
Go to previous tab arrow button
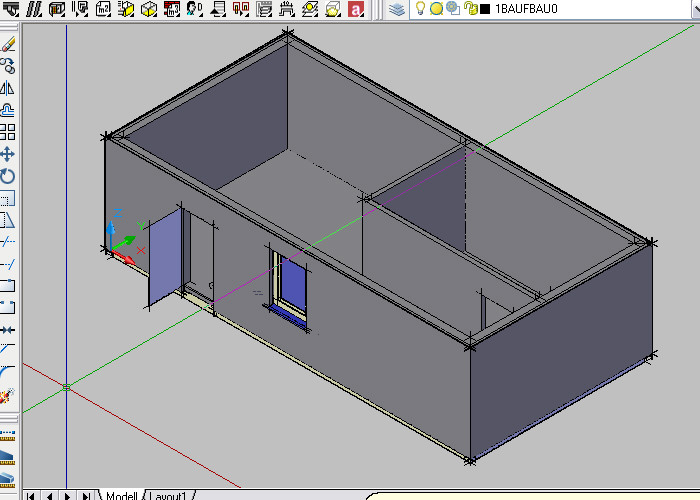pos(50,496)
